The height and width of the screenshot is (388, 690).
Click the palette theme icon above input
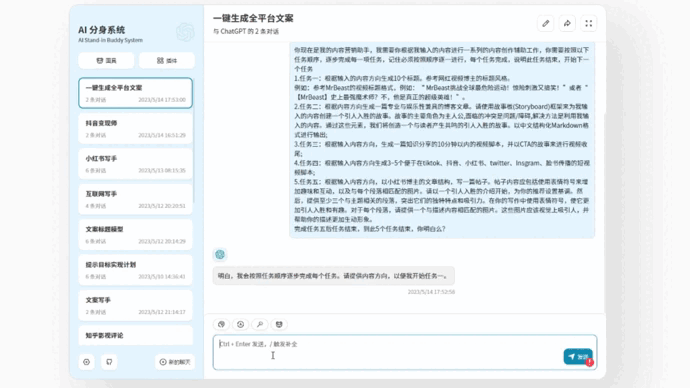(x=221, y=324)
